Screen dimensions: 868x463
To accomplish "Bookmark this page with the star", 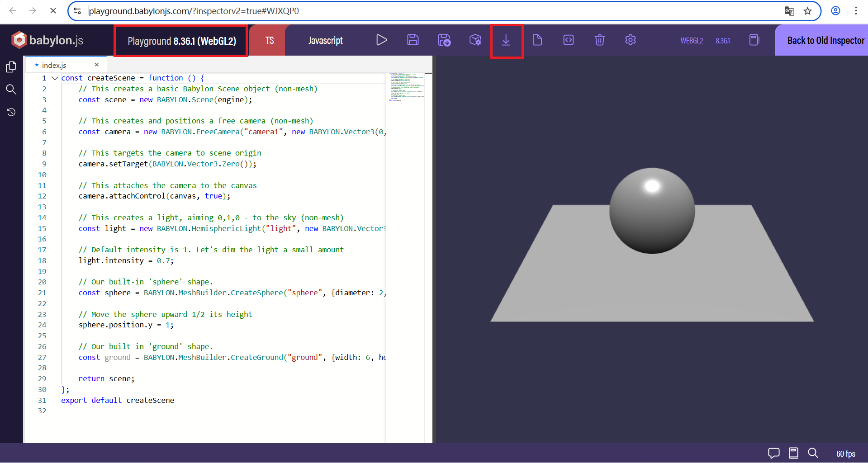I will [x=808, y=11].
